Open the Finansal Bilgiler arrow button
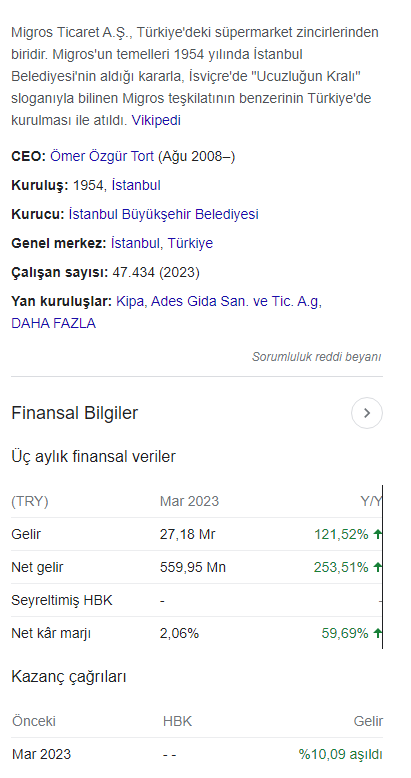The height and width of the screenshot is (778, 411). tap(367, 413)
